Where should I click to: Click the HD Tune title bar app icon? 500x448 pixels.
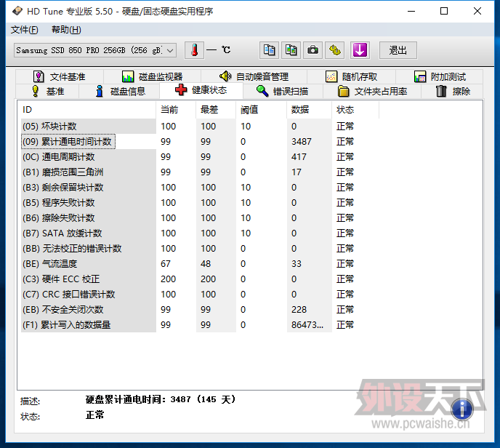click(17, 11)
